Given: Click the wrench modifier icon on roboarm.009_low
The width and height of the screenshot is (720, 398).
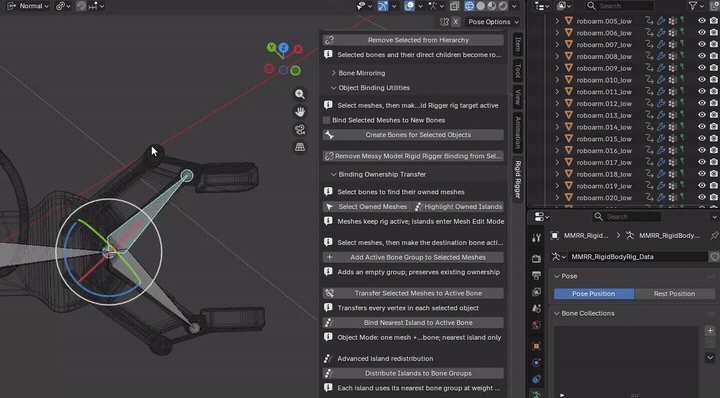Looking at the screenshot, I should click(x=661, y=68).
